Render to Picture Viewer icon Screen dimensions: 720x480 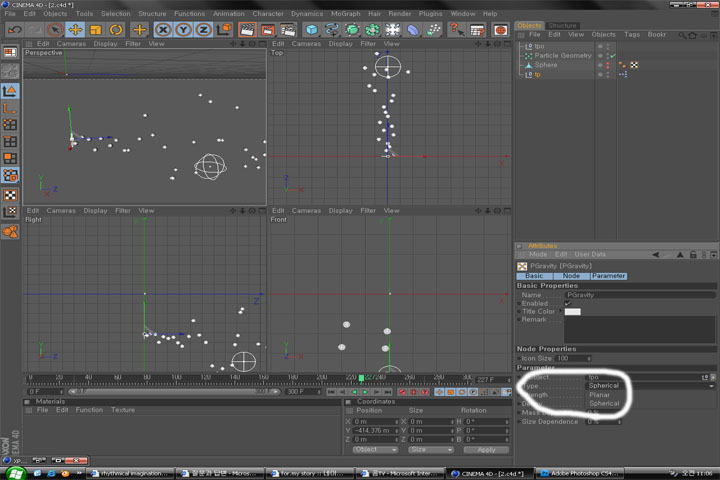tap(267, 30)
